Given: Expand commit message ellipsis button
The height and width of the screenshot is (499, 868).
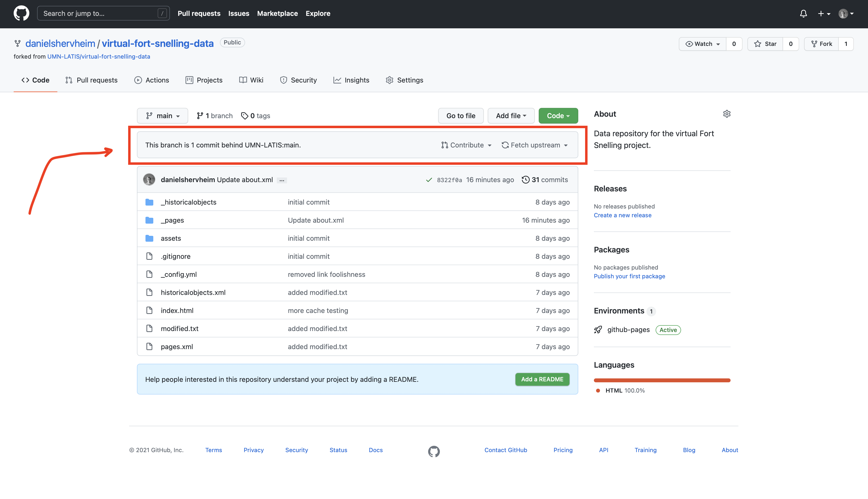Looking at the screenshot, I should [x=282, y=180].
